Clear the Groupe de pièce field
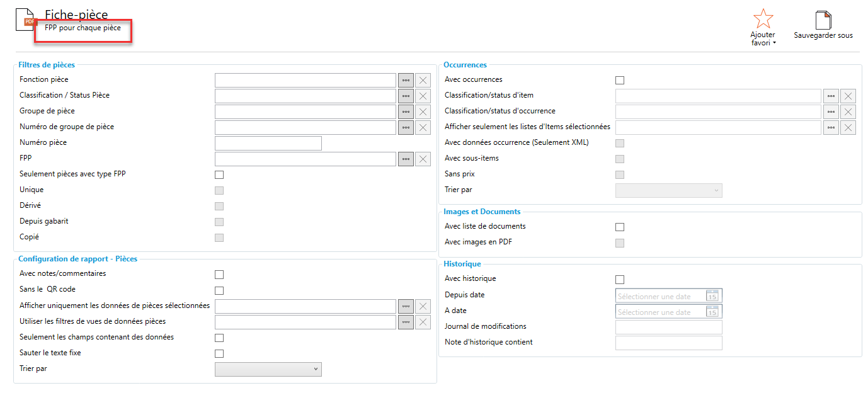Viewport: 868px width, 405px height. click(x=423, y=111)
